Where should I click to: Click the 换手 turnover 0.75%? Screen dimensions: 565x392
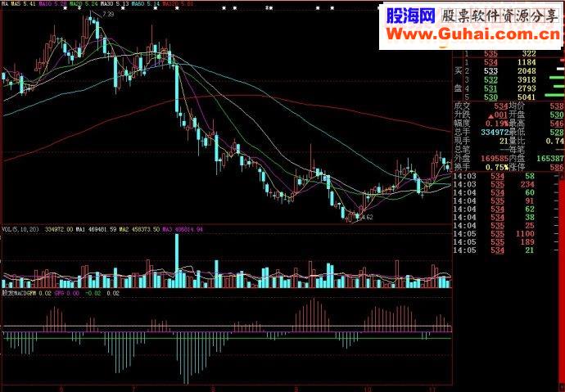pos(496,168)
